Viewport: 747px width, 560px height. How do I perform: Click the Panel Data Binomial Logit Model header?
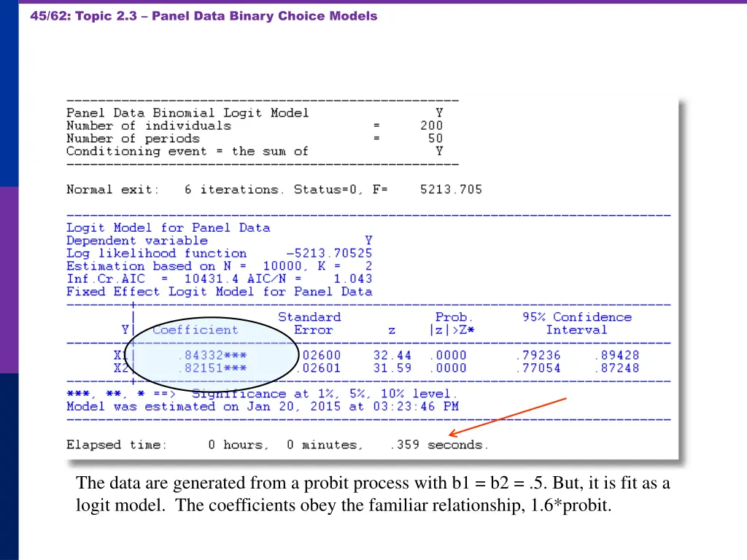click(187, 112)
